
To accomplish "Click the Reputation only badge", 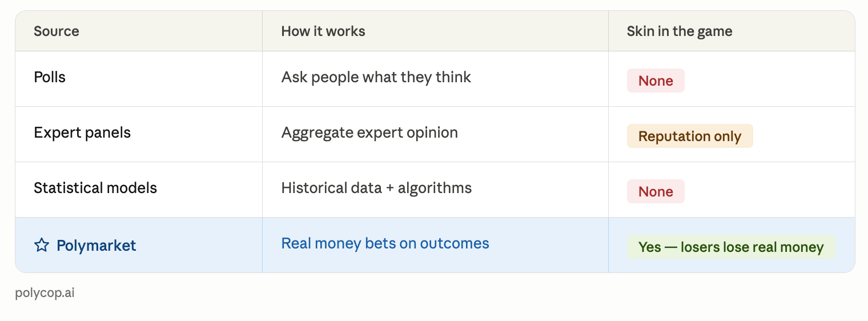I will coord(690,136).
